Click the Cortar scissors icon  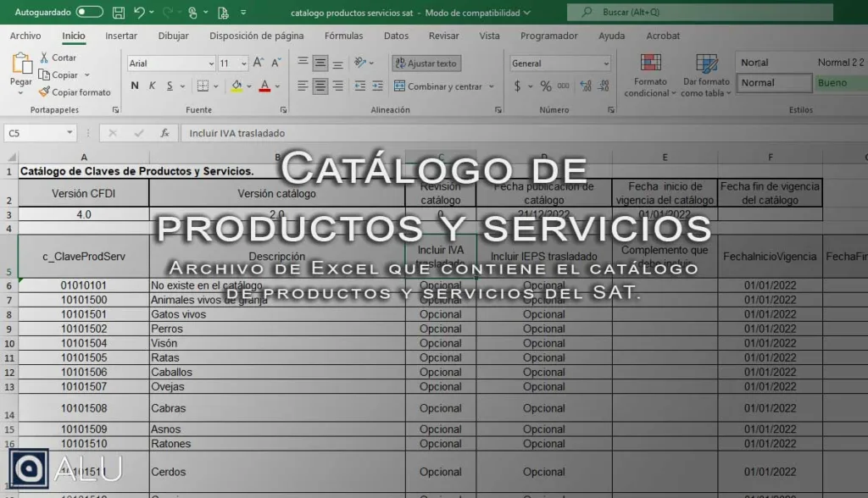45,58
